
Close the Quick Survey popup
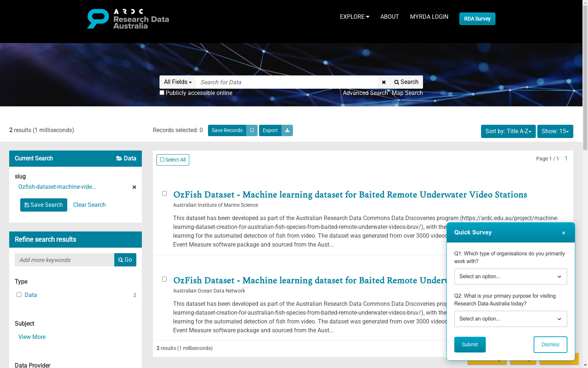click(563, 233)
